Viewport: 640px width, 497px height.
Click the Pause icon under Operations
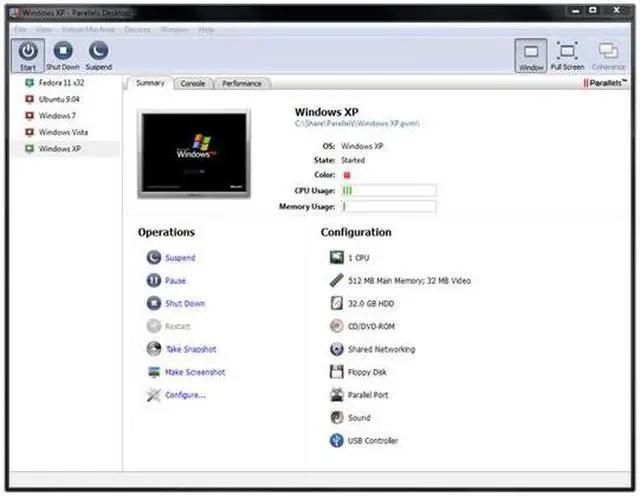[154, 280]
